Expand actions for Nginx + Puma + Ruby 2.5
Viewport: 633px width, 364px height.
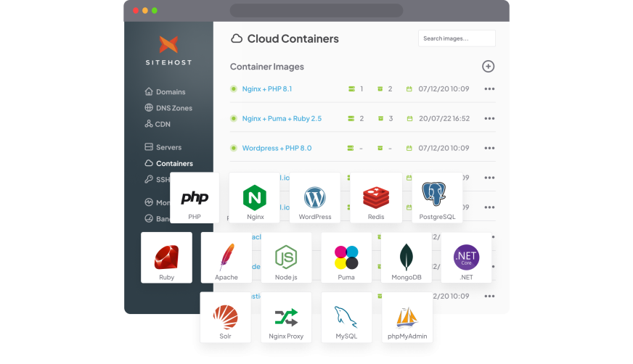click(489, 119)
